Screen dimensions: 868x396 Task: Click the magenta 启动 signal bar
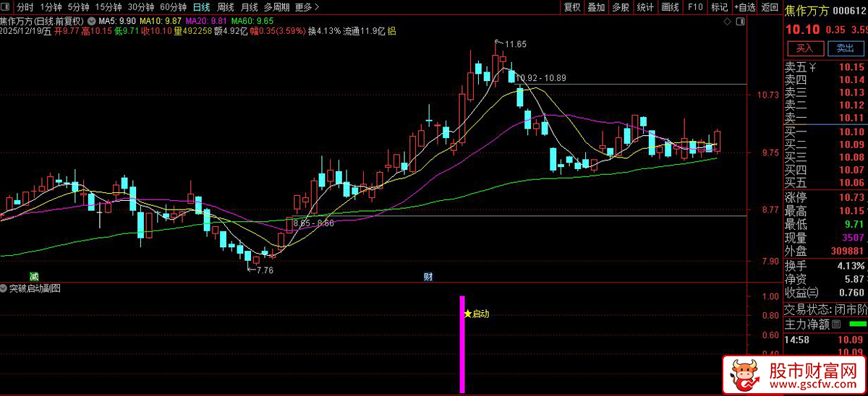[x=461, y=344]
